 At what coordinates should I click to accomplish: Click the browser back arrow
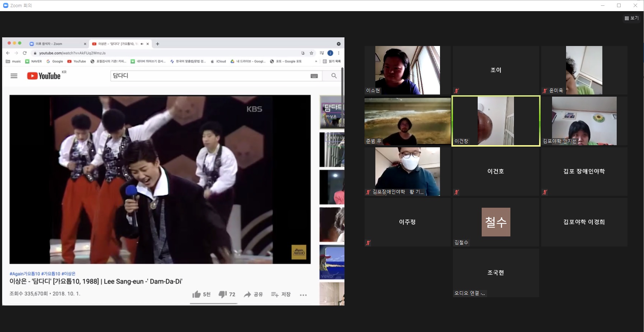pyautogui.click(x=8, y=53)
